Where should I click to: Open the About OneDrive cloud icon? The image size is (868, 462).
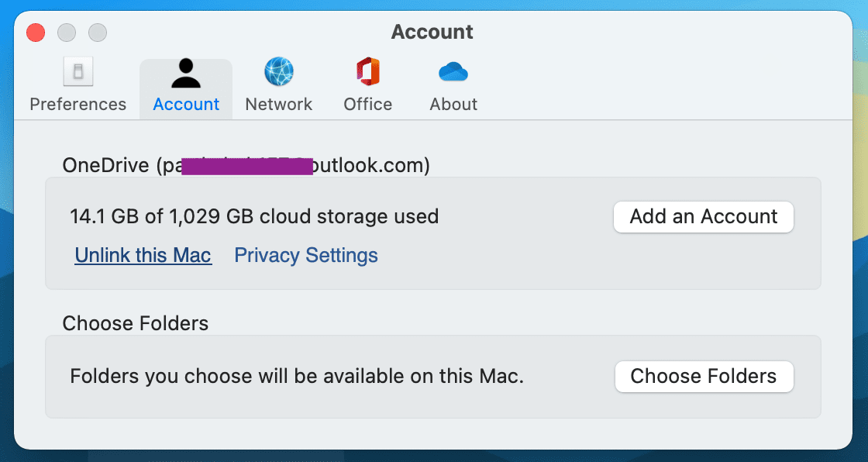[x=453, y=72]
